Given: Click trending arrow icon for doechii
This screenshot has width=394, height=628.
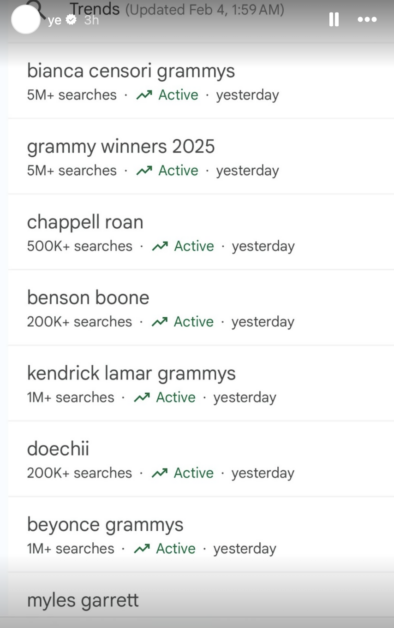Looking at the screenshot, I should (159, 473).
